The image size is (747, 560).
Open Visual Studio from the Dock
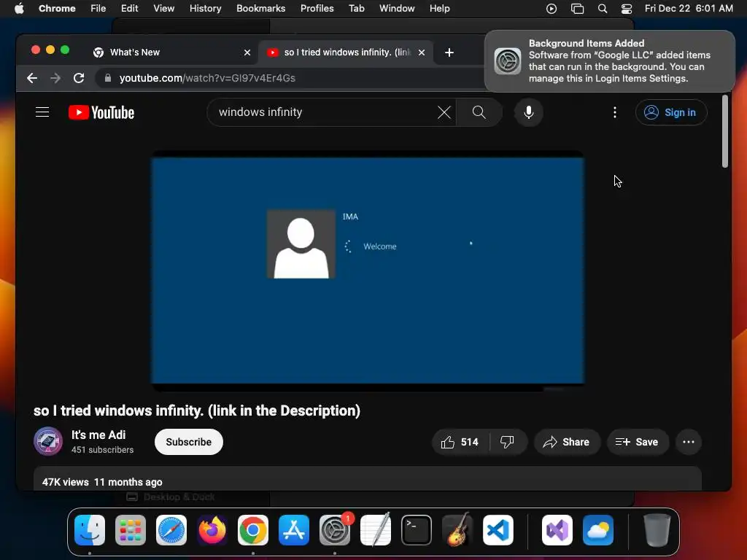(557, 530)
